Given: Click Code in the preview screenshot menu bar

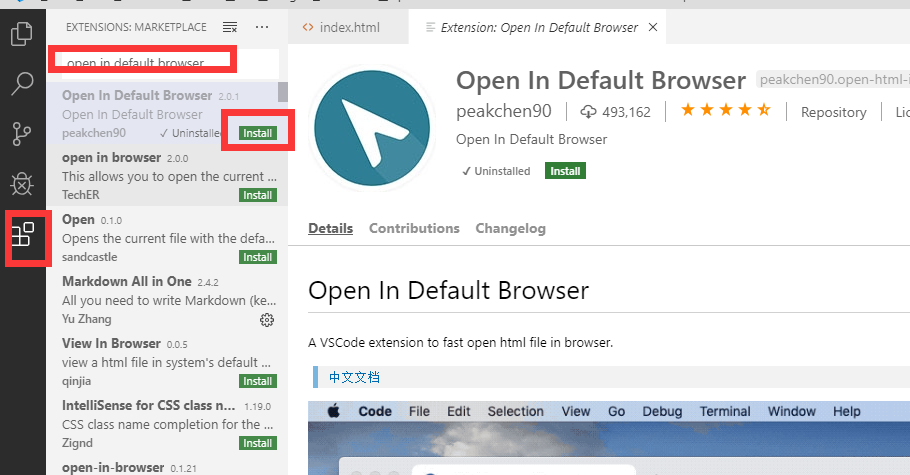Looking at the screenshot, I should tap(375, 412).
